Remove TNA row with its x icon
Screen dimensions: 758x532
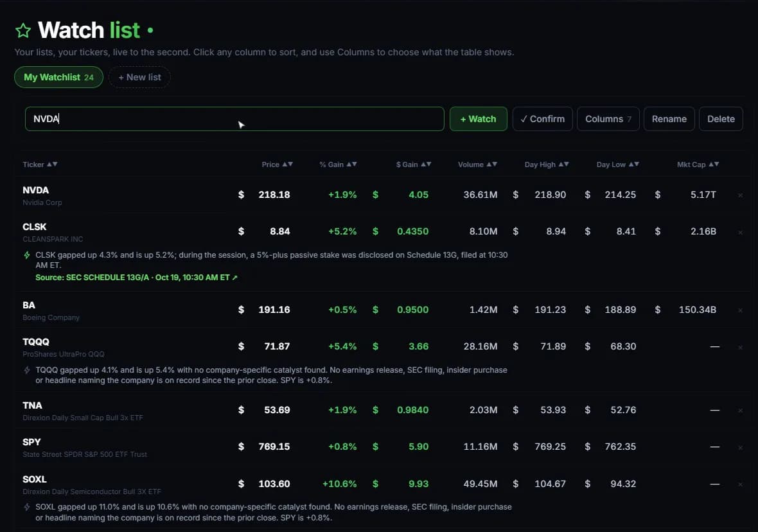[x=740, y=411]
